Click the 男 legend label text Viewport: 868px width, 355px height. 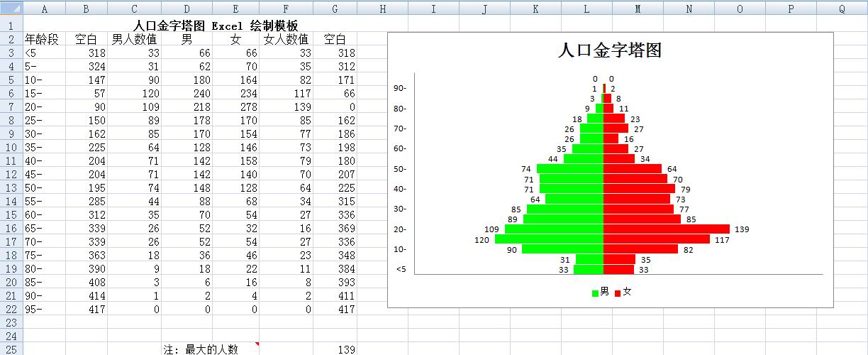604,292
